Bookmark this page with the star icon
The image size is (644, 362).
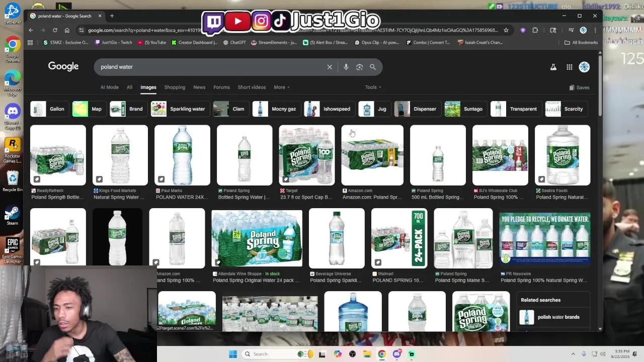click(506, 30)
